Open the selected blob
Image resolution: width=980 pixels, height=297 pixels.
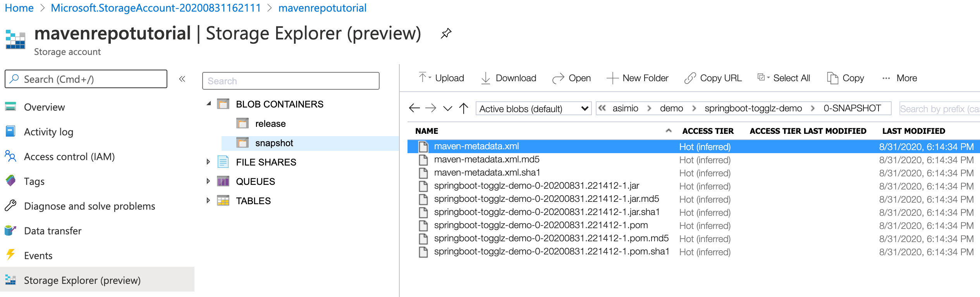571,78
